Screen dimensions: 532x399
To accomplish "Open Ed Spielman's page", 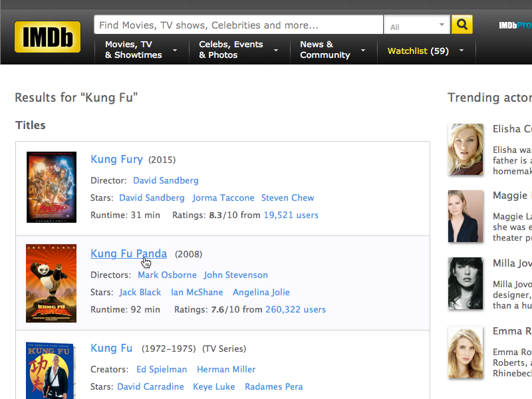I will point(162,369).
